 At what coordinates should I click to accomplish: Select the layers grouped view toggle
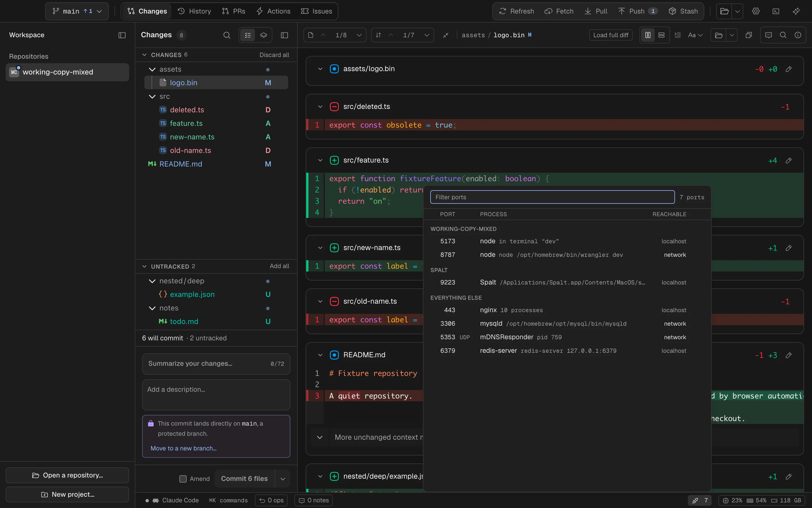click(264, 35)
